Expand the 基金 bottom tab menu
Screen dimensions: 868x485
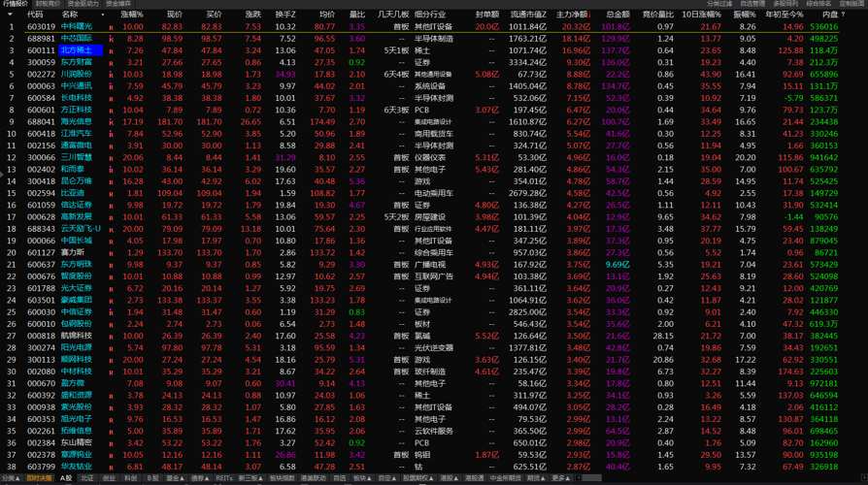point(175,478)
